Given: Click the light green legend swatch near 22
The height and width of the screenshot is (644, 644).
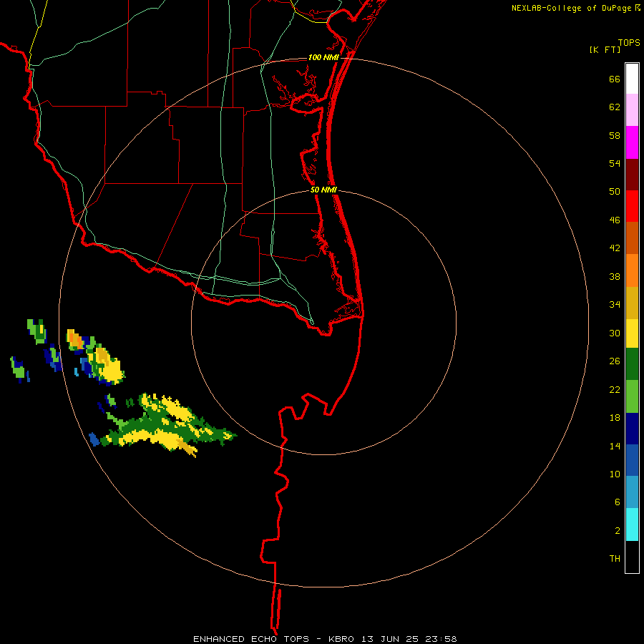Looking at the screenshot, I should click(x=632, y=396).
